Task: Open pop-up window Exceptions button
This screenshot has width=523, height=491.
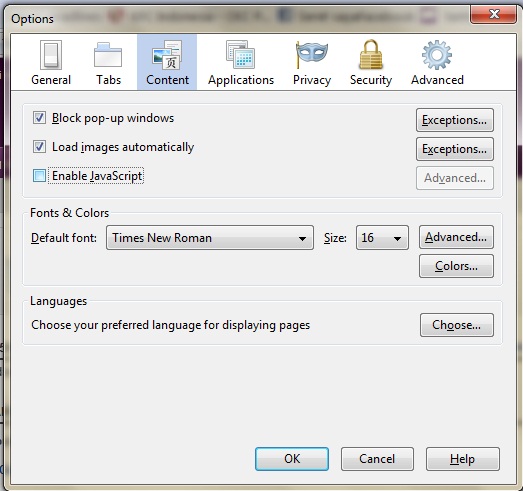Action: [455, 120]
